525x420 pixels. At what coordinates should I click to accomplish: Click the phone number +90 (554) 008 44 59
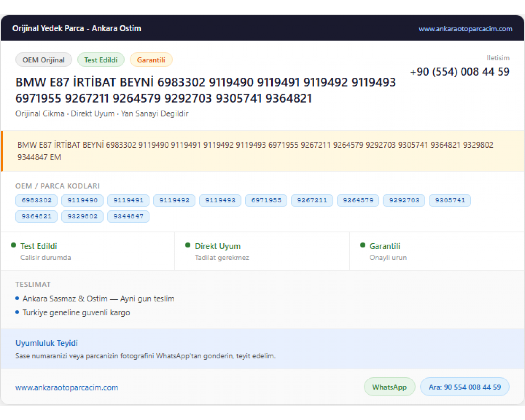click(460, 72)
